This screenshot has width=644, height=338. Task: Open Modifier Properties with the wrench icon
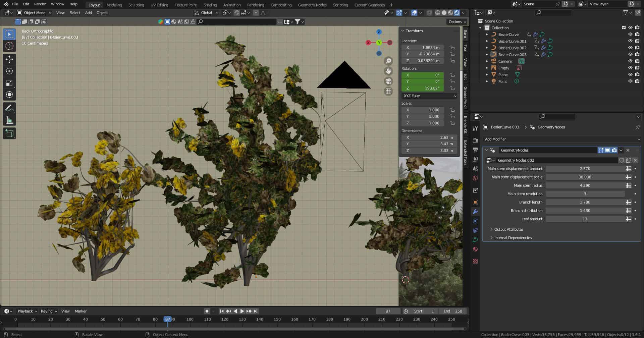[x=475, y=212]
